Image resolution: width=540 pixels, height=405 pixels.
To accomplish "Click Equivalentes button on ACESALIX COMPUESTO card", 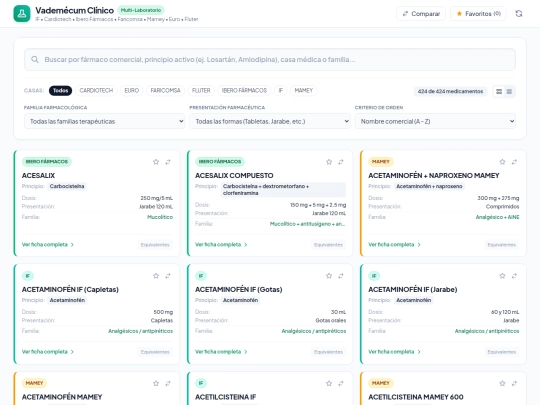I will (x=328, y=245).
